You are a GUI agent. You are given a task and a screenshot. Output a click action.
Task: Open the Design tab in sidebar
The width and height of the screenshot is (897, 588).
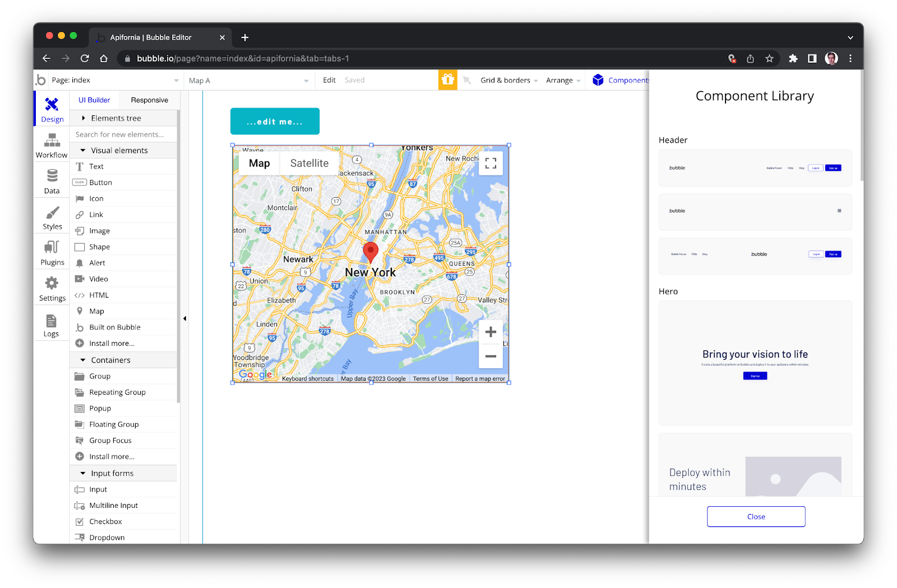coord(52,109)
